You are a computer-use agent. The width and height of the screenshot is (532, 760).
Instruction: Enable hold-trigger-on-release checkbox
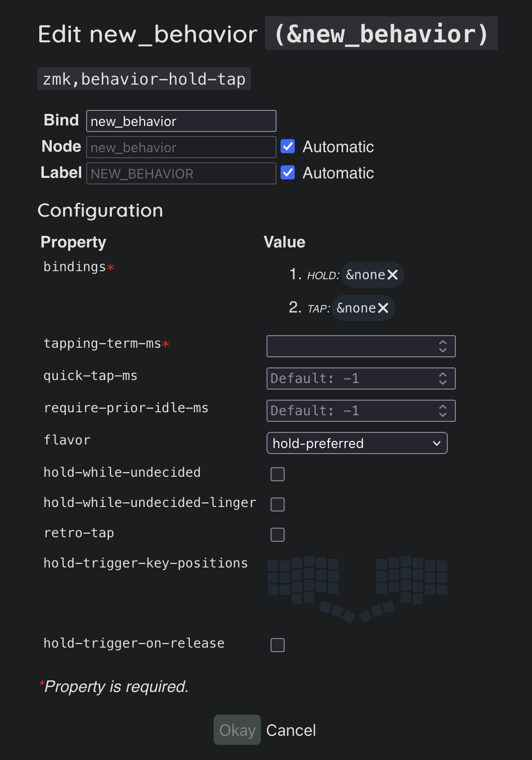tap(278, 645)
